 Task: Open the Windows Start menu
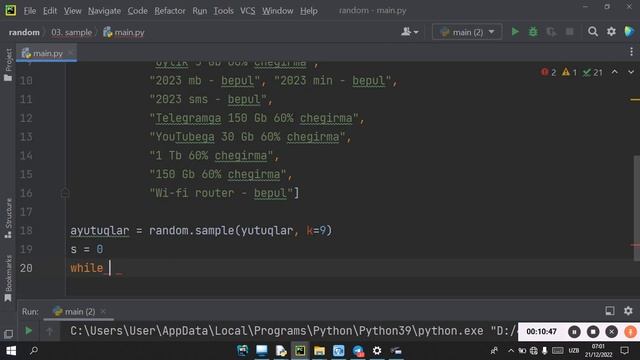pos(11,351)
